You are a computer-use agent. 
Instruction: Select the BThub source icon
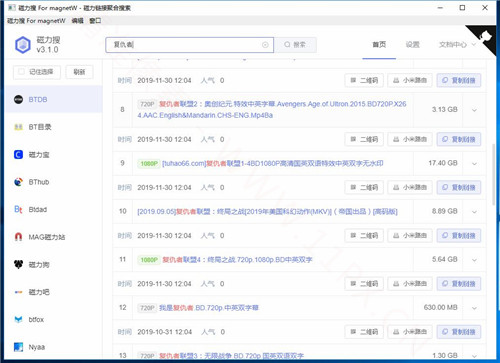(18, 182)
